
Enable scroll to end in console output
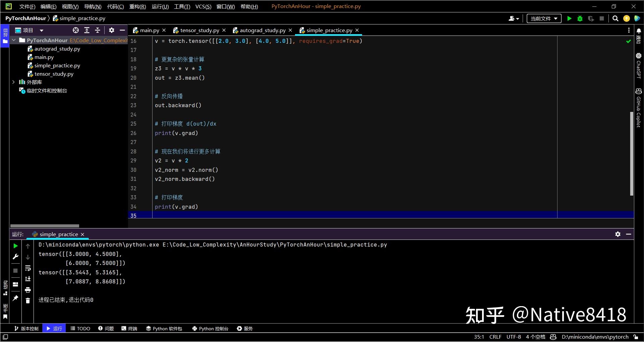[27, 279]
